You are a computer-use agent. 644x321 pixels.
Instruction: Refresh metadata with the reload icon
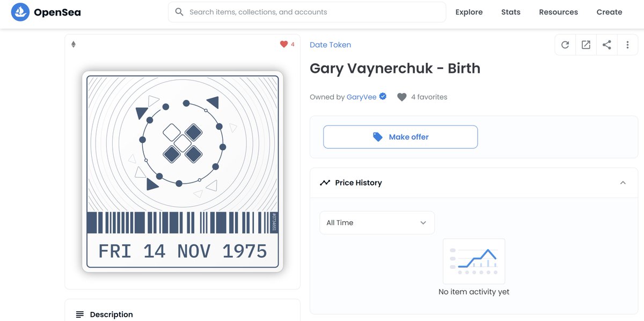click(565, 45)
